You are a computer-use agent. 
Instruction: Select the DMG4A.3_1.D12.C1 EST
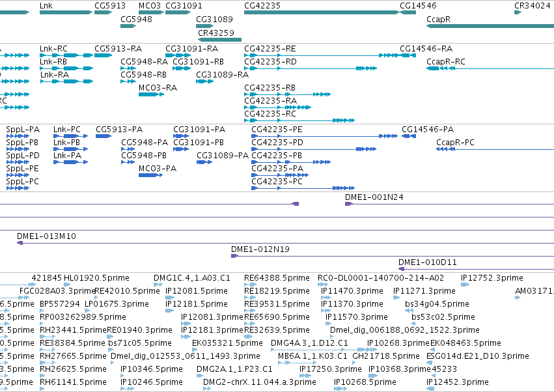(324, 350)
